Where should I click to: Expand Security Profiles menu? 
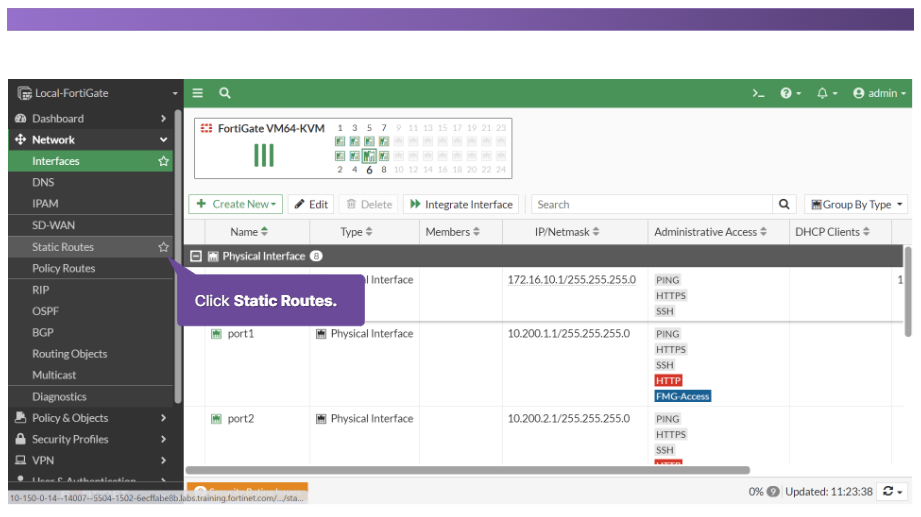(91, 439)
